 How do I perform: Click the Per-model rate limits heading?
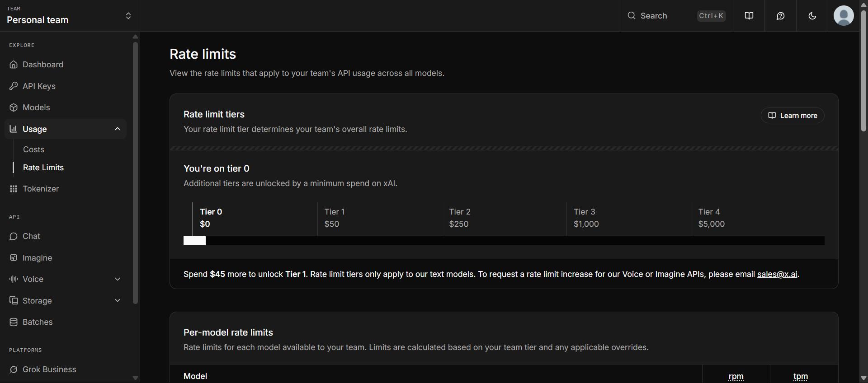pyautogui.click(x=228, y=332)
